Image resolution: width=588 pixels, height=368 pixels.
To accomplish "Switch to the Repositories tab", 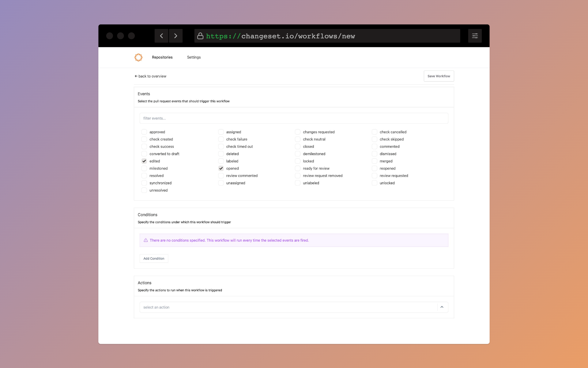I will tap(162, 57).
